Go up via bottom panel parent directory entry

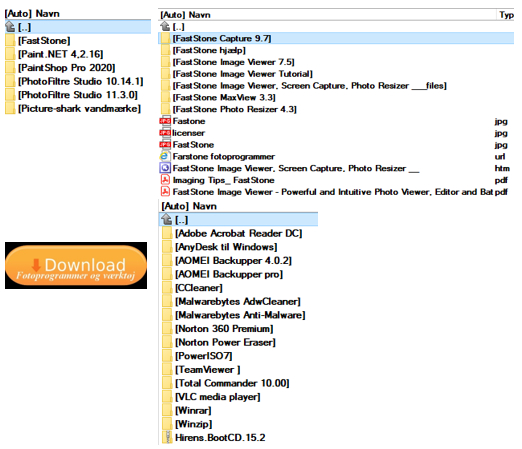coord(238,220)
